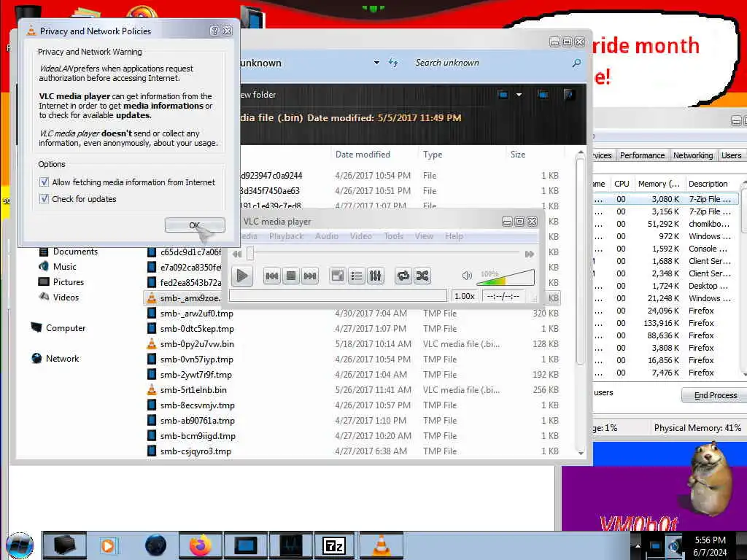
Task: Open Explorer help icon in toolbar
Action: coord(568,95)
